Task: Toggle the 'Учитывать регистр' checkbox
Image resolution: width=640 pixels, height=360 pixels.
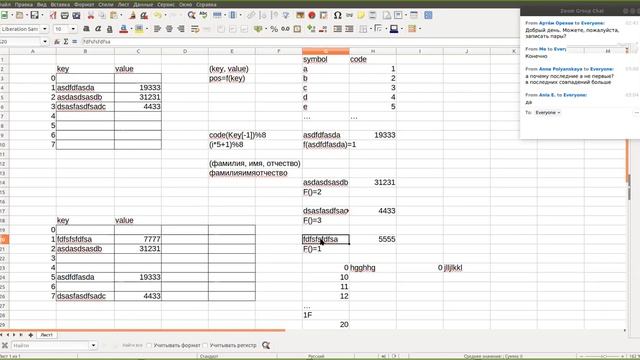Action: pos(205,345)
